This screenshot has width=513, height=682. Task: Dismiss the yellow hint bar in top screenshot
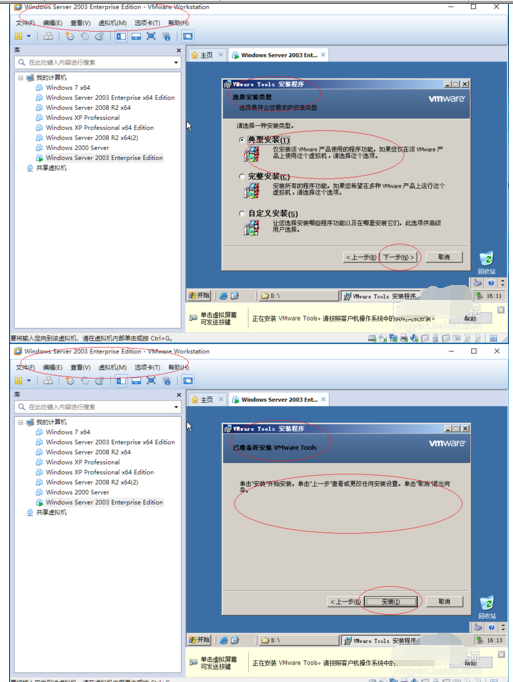pyautogui.click(x=501, y=310)
